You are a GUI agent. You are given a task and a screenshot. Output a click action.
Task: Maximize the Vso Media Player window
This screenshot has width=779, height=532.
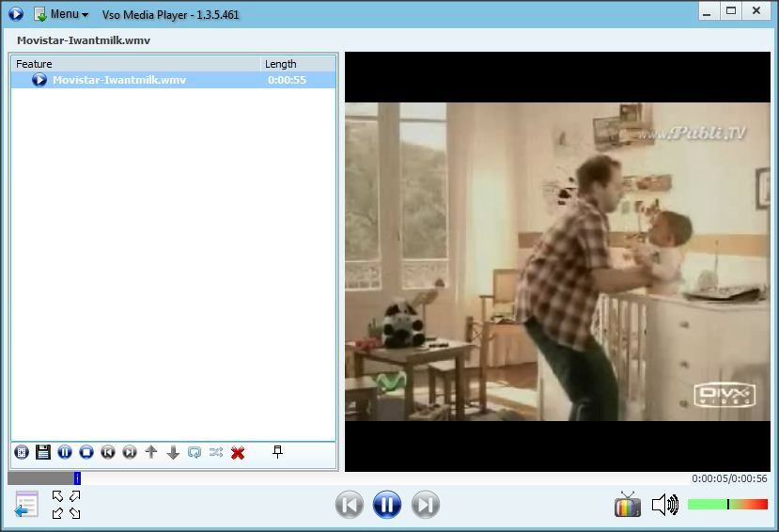coord(731,11)
